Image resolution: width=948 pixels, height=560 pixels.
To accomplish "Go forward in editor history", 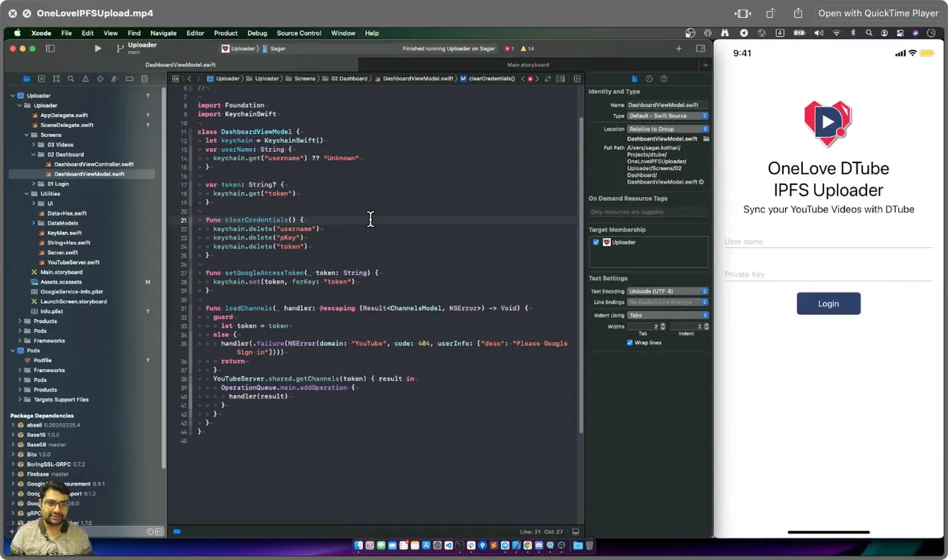I will (x=200, y=79).
